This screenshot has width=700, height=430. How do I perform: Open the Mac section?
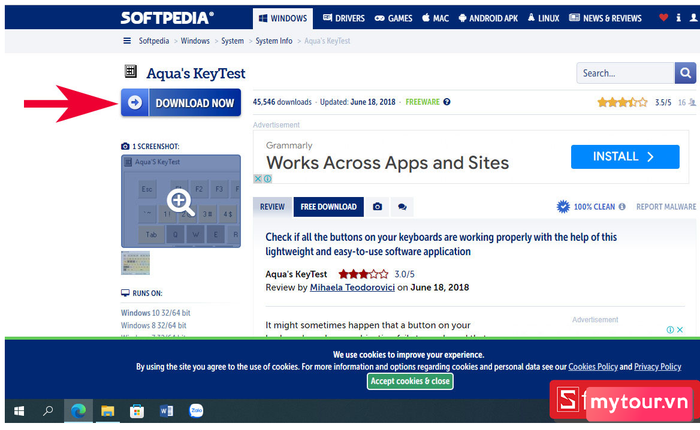coord(435,18)
